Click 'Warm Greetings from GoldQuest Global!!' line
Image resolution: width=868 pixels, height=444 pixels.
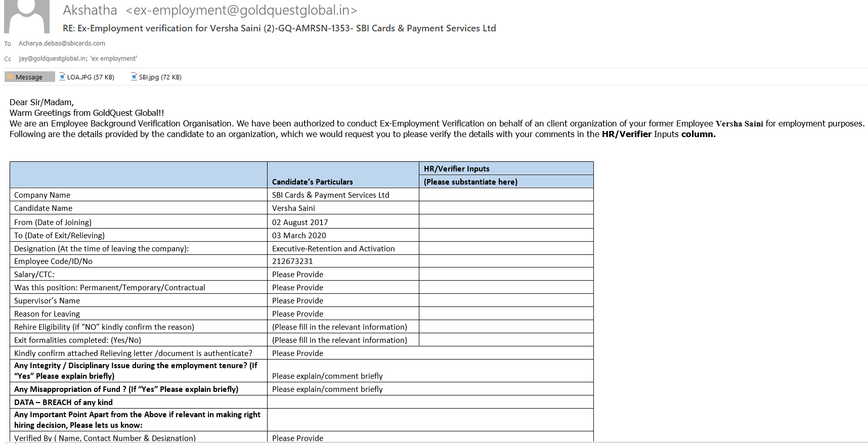(86, 113)
